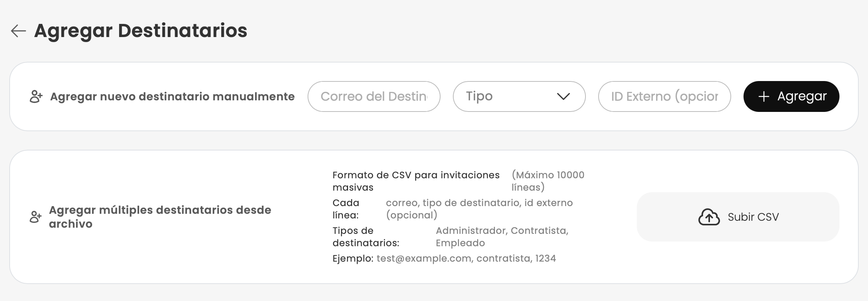The width and height of the screenshot is (868, 301).
Task: Click 'Agregar nuevo destinatario manualmente' label
Action: coord(172,96)
